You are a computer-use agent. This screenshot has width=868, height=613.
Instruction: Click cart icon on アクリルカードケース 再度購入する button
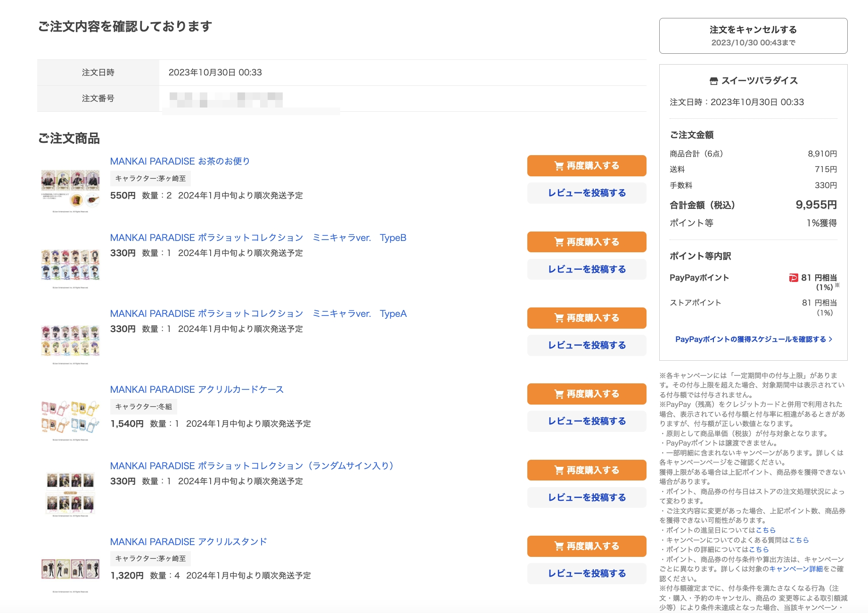point(559,394)
